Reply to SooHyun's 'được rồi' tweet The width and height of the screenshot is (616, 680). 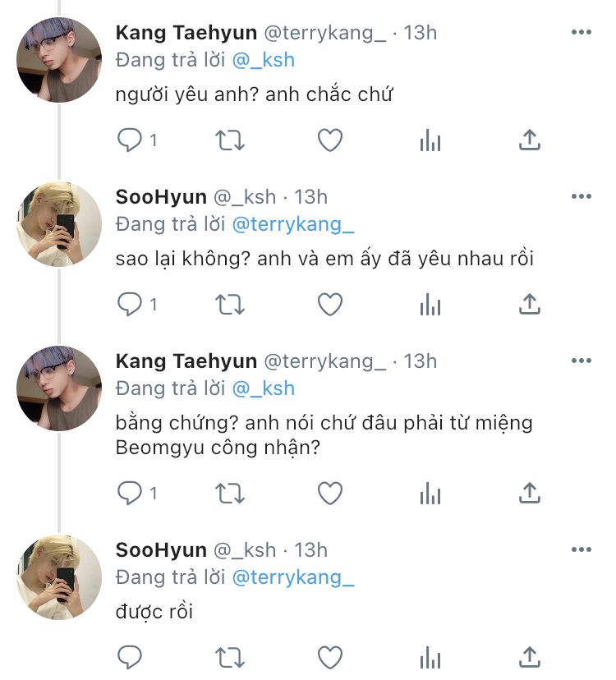[130, 658]
